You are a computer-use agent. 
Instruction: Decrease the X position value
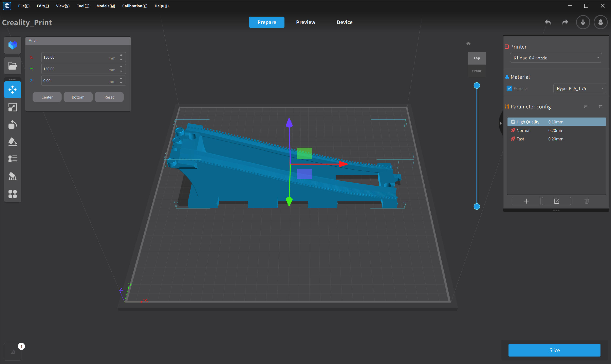point(121,60)
